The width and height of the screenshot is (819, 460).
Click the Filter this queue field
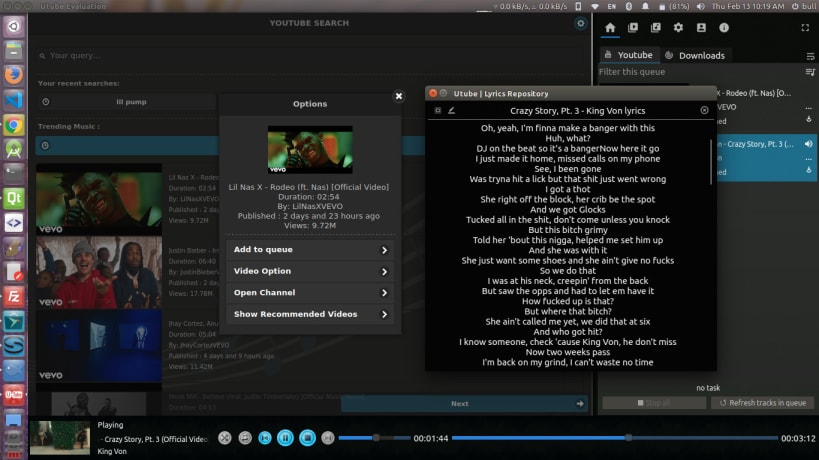[700, 72]
